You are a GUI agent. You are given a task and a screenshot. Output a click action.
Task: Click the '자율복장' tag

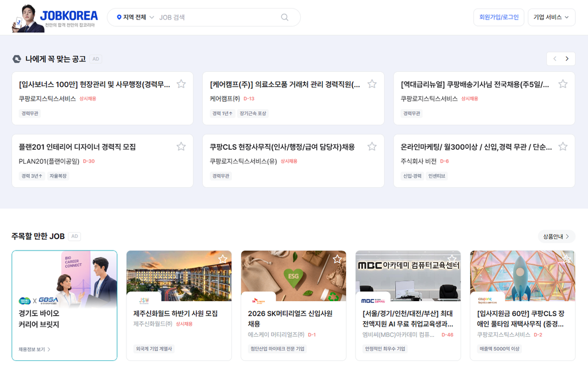[x=58, y=176]
